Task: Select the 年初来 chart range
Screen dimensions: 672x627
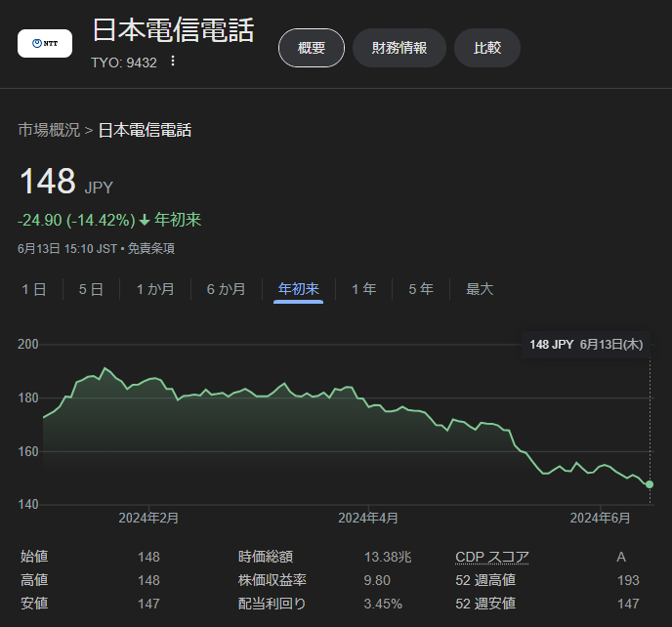Action: click(298, 289)
